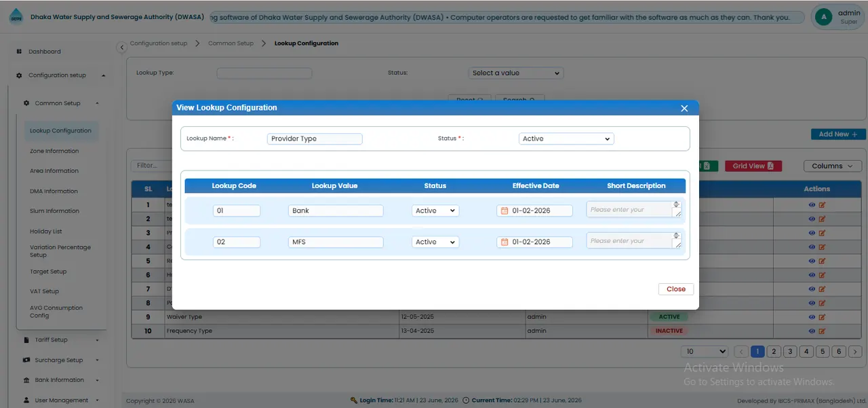Open Slum Information in the sidebar
Image resolution: width=868 pixels, height=408 pixels.
point(54,211)
